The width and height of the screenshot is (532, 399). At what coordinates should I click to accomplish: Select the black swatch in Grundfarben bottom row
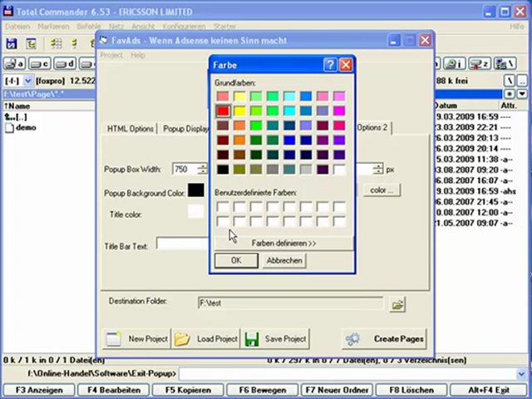coord(223,170)
